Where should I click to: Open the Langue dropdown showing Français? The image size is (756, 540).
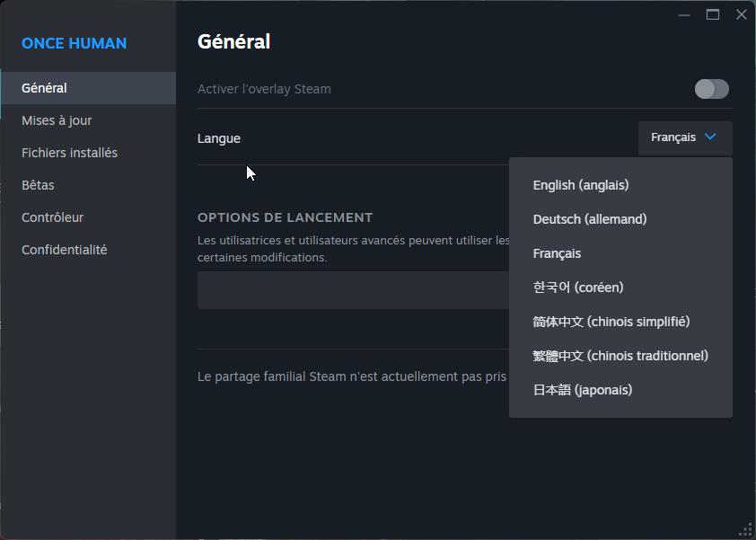pos(684,137)
